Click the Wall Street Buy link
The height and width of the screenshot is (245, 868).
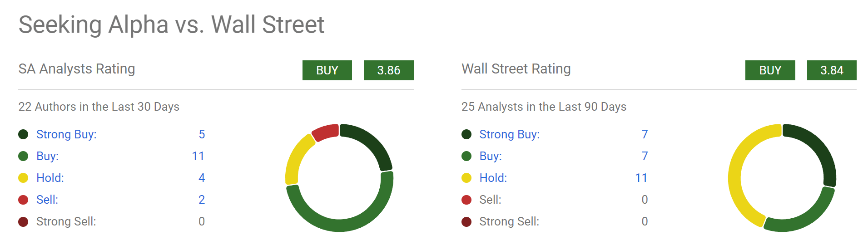point(491,156)
